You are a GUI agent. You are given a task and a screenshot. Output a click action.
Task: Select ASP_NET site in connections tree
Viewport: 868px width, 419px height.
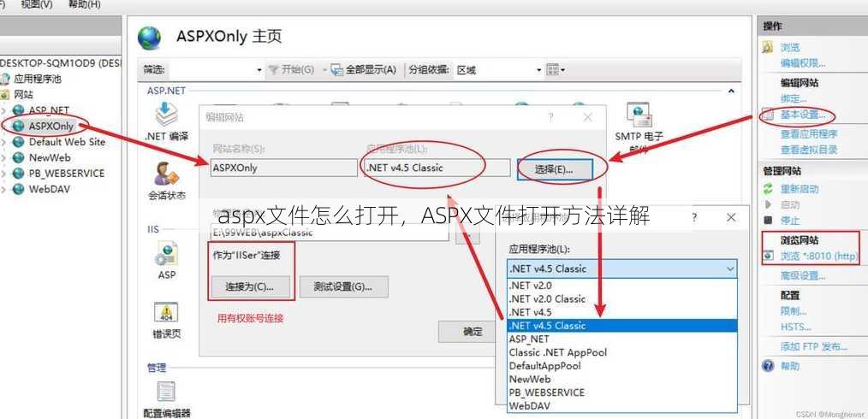(x=49, y=110)
